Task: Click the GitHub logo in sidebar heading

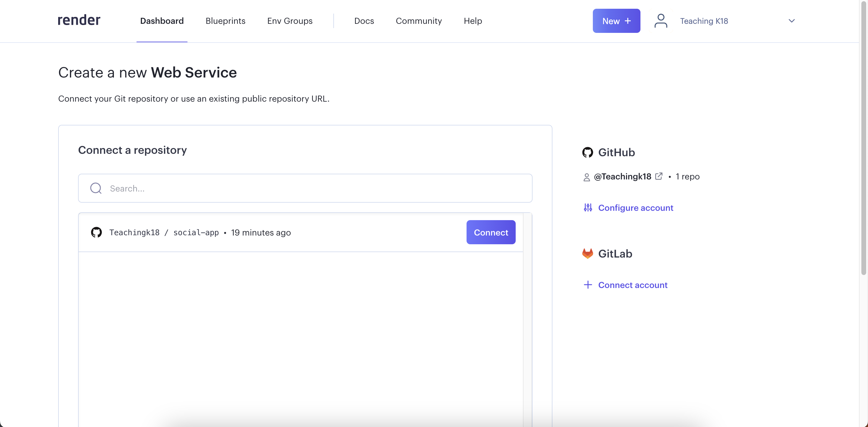Action: [x=587, y=152]
